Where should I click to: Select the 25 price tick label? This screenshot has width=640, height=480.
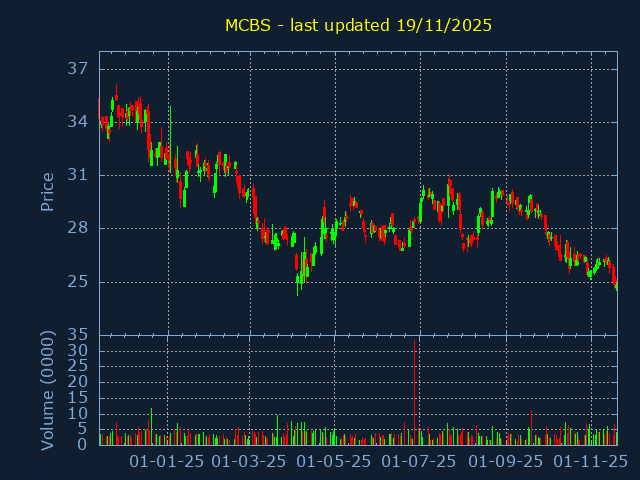coord(78,281)
